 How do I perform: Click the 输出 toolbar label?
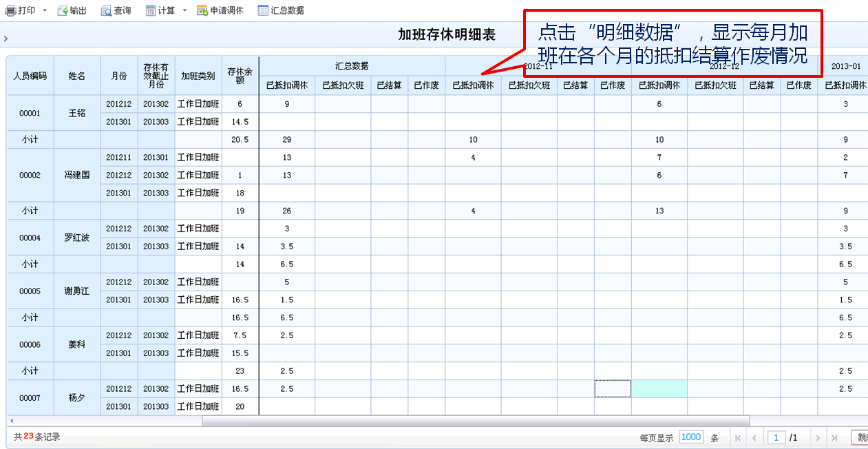pos(78,10)
